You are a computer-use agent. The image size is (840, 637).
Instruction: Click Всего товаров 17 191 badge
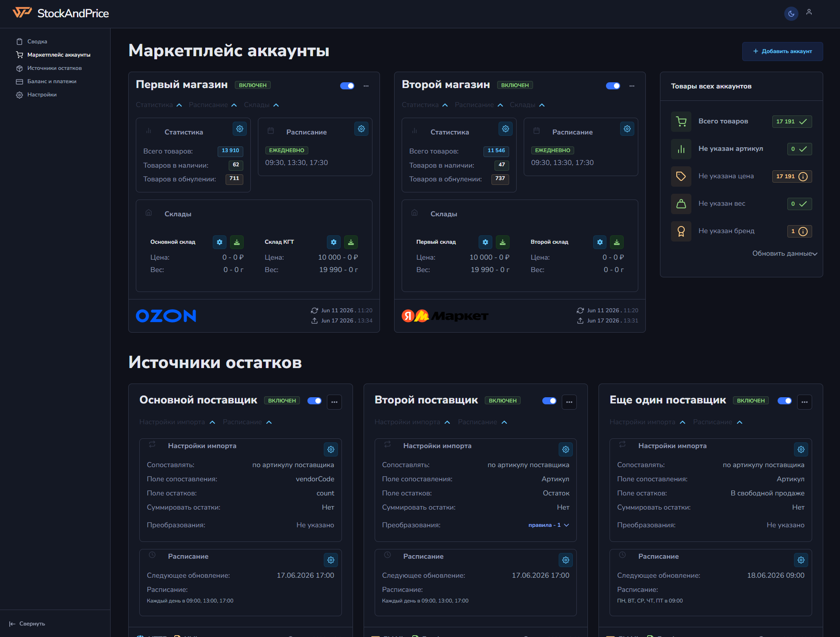pos(792,122)
